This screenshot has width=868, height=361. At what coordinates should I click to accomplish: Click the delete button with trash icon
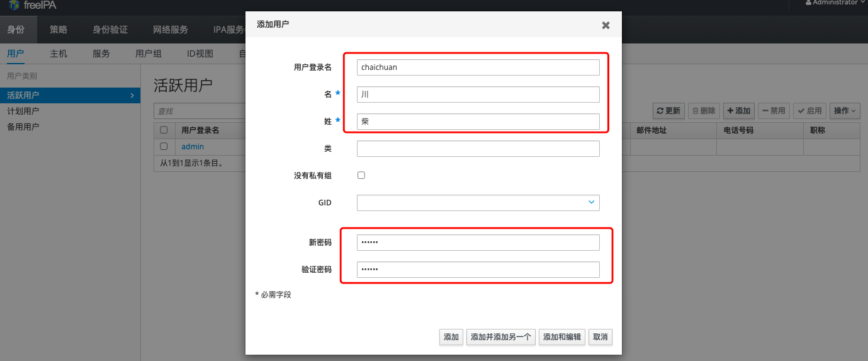[704, 111]
